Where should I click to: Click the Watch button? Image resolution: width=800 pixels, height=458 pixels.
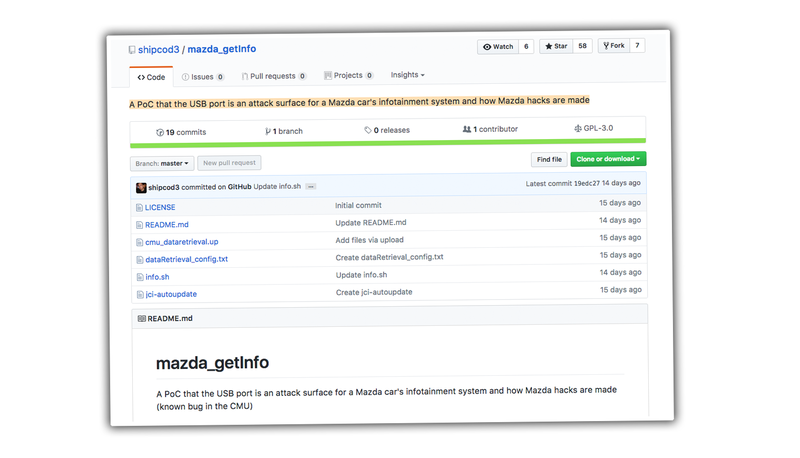(x=498, y=46)
